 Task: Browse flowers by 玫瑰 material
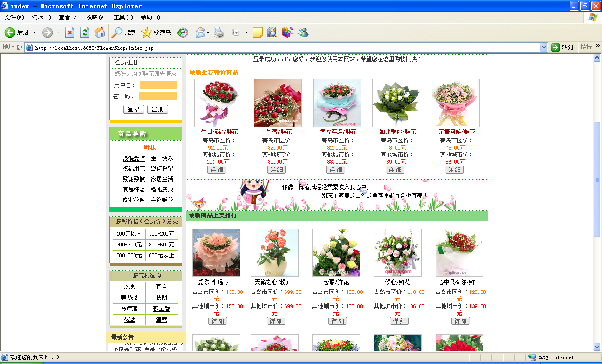click(129, 287)
